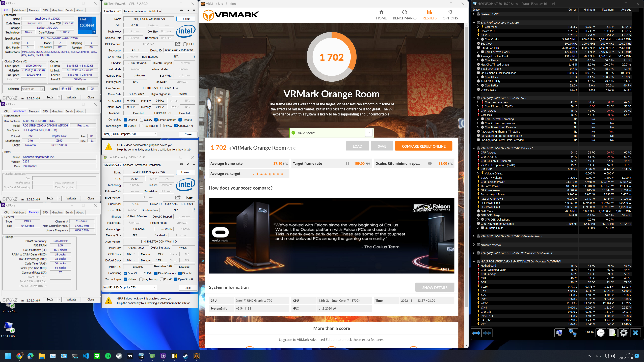The width and height of the screenshot is (644, 362).
Task: Toggle PhysX checkbox in top GPU-Z window
Action: click(162, 126)
